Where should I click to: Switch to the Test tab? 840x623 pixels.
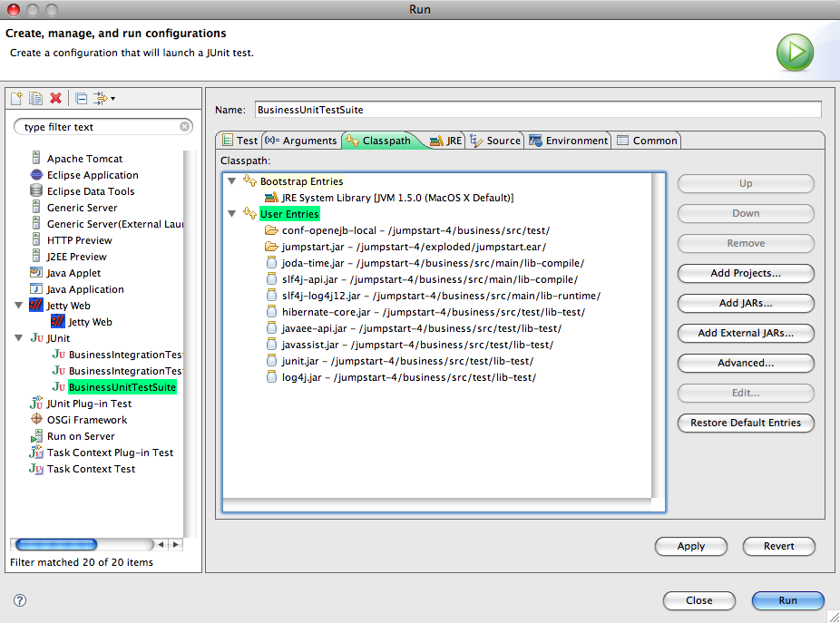point(239,141)
